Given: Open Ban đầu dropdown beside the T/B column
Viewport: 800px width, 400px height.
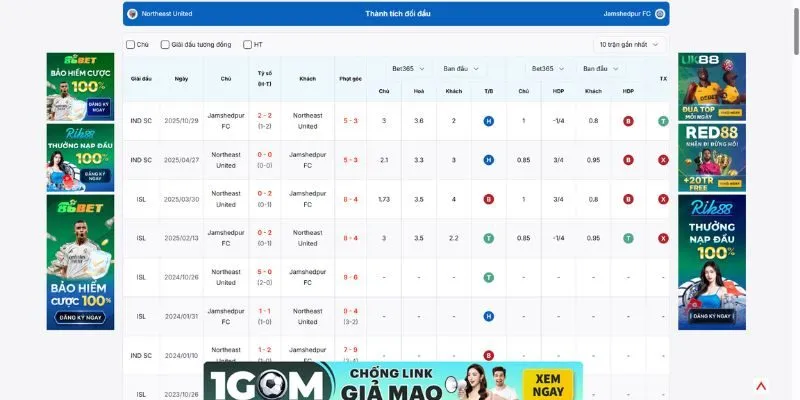Looking at the screenshot, I should pyautogui.click(x=461, y=68).
